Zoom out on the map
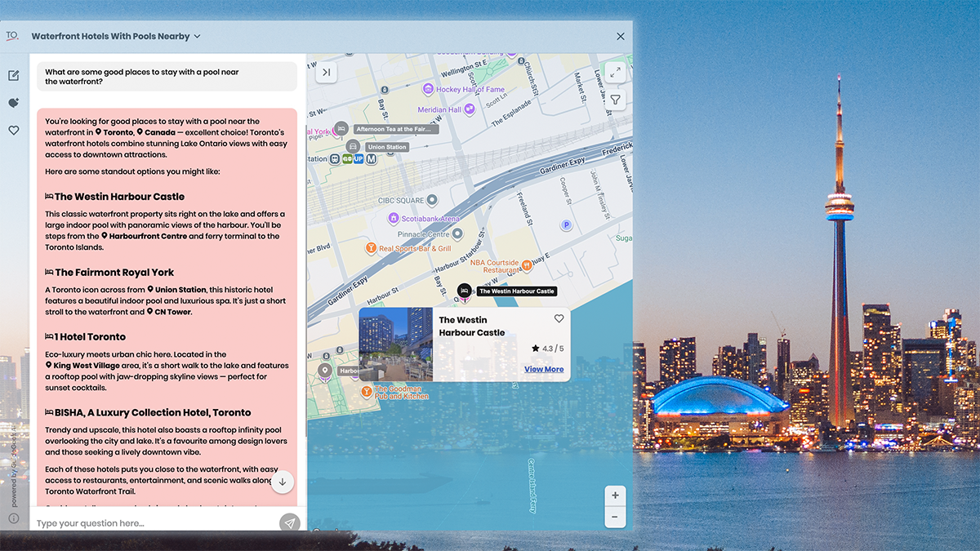The image size is (980, 551). tap(615, 517)
